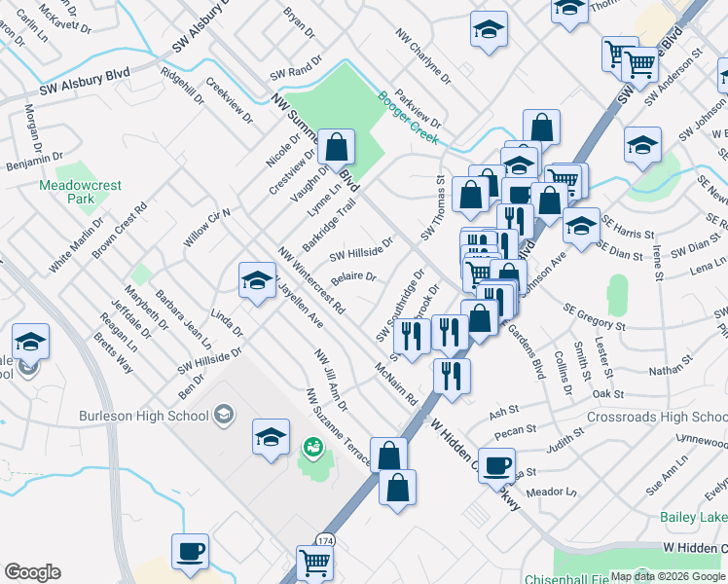Click shopping bag marker right of SW Thomas St
728x584 pixels.
pos(470,195)
